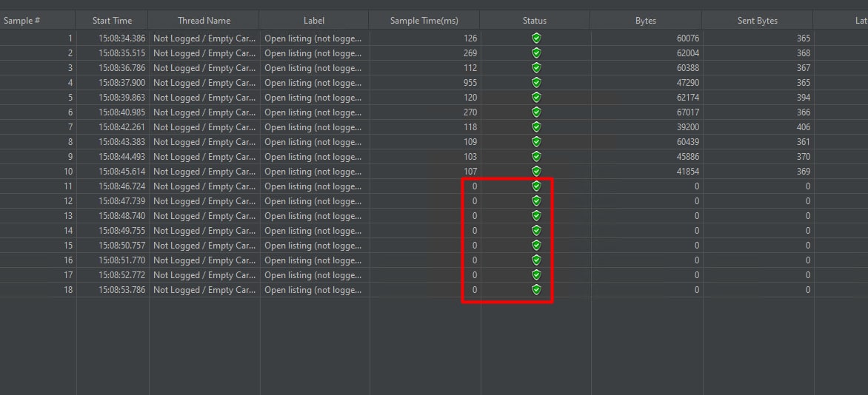Select start time 15:08:53.786 cell
Screen dimensions: 868x395
(x=121, y=290)
